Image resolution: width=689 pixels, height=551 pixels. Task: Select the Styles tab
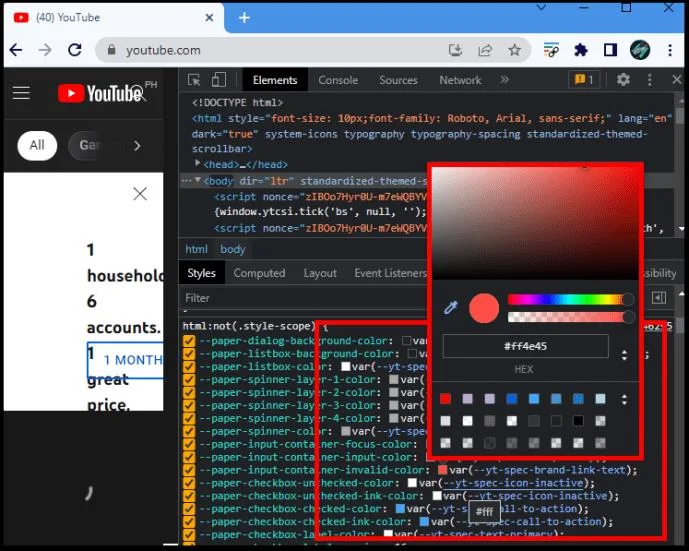pos(202,273)
